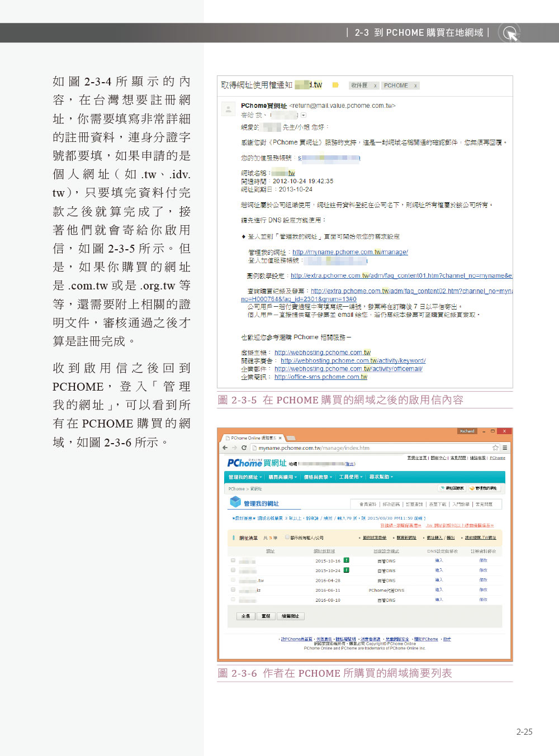Viewport: 559px width, 756px height.
Task: Click the faq_content01.htm link beside 圖例教學設定
Action: pos(401,275)
